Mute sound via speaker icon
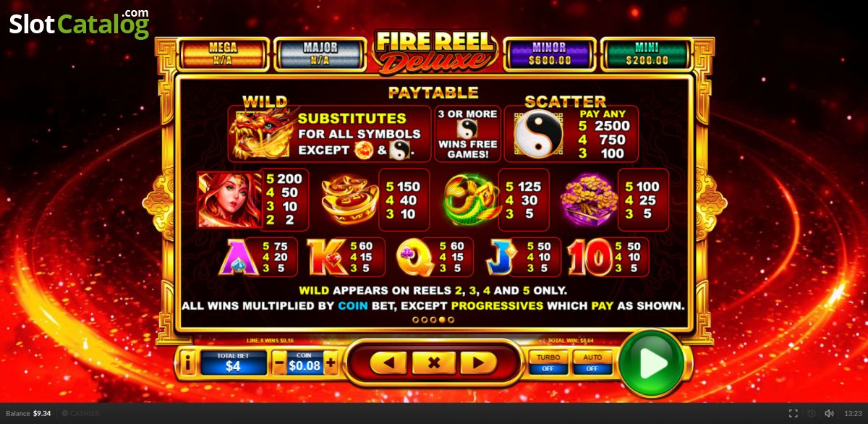This screenshot has width=868, height=424. point(829,413)
